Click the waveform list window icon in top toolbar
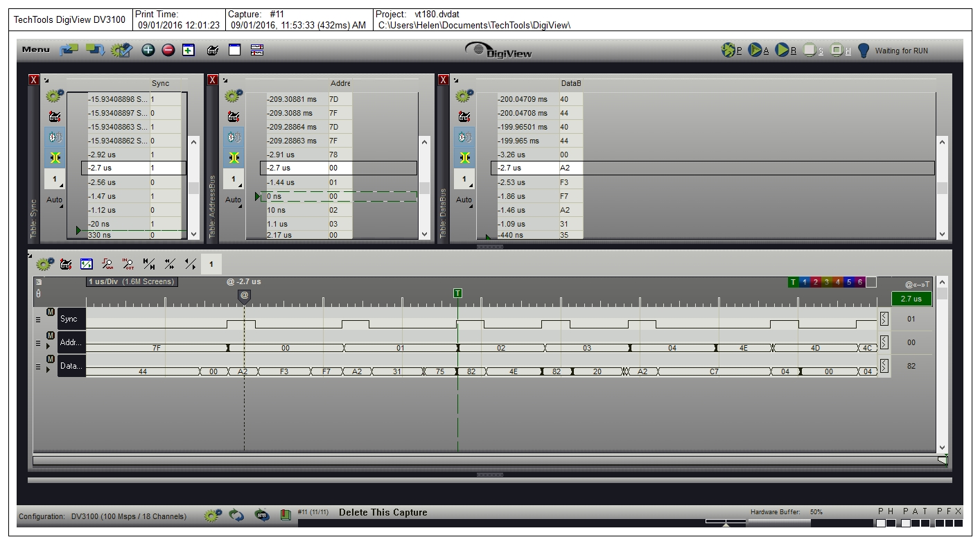The image size is (980, 544). tap(257, 50)
